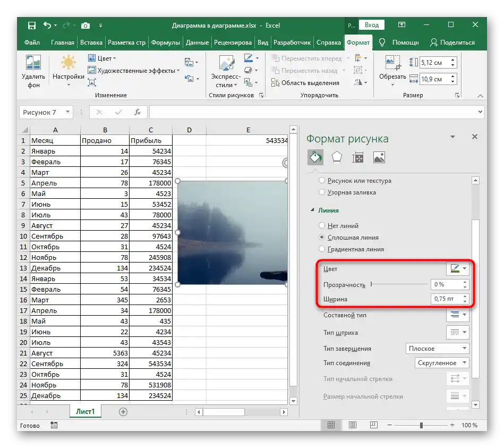This screenshot has width=504, height=448.
Task: Choose 'Градиентная линия' radio option
Action: tap(321, 249)
